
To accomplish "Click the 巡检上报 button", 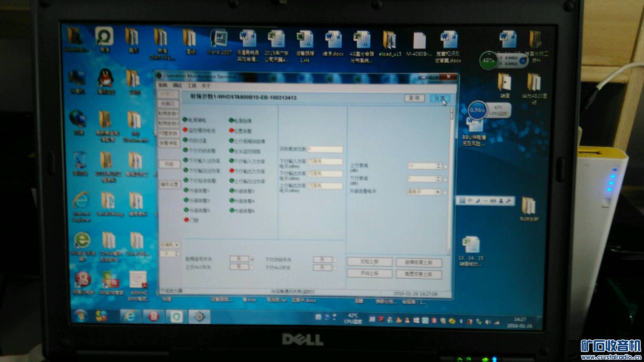I will coord(370,262).
